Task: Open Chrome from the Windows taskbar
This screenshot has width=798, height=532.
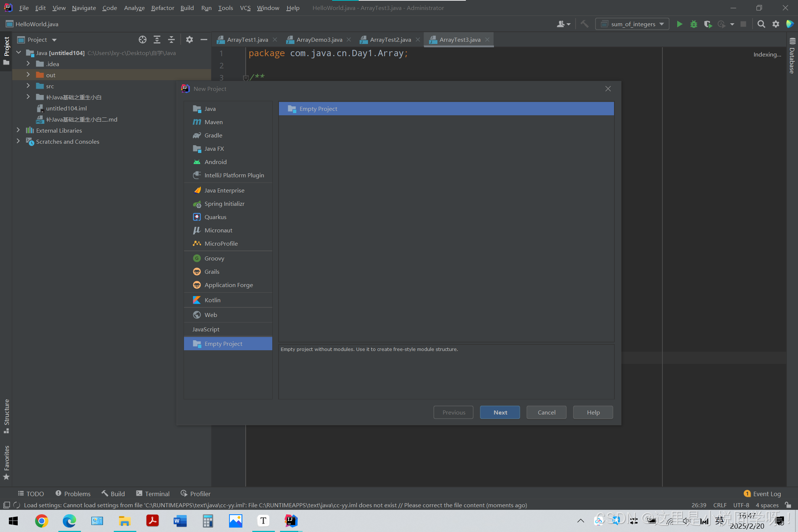Action: 41,521
